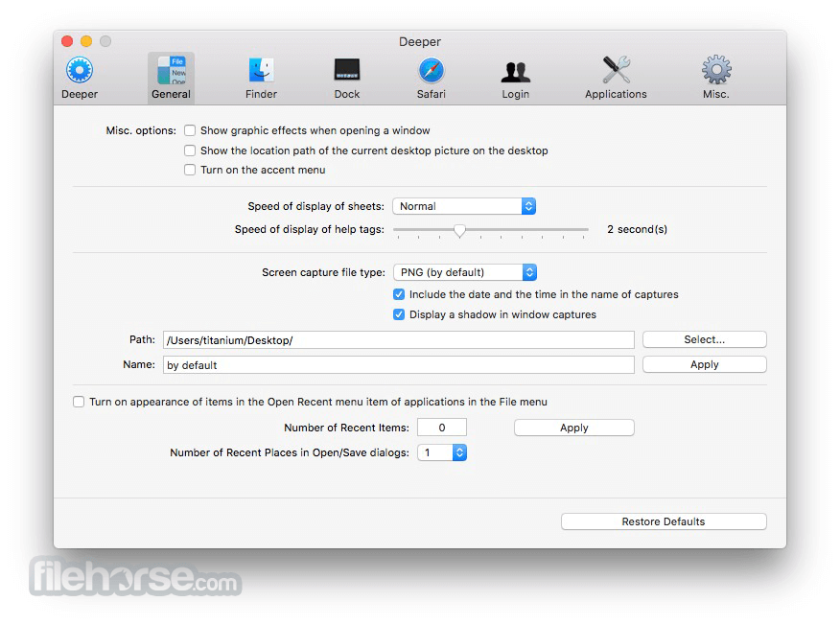Open the Recent Places number dropdown

click(x=442, y=452)
